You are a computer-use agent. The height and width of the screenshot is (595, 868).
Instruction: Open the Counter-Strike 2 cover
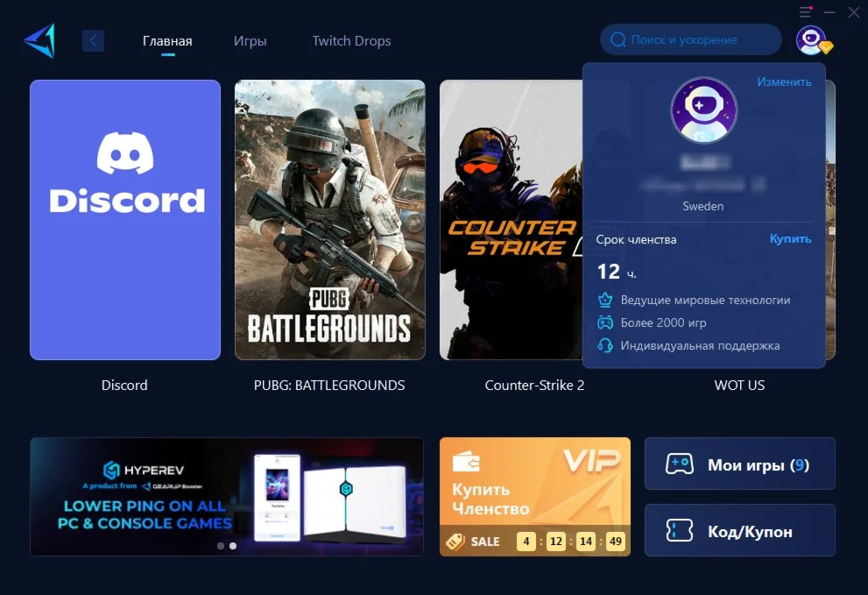click(x=511, y=220)
